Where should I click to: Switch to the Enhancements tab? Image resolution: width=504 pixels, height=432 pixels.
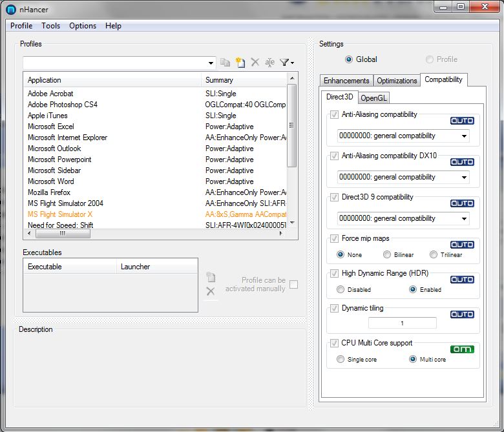[346, 81]
